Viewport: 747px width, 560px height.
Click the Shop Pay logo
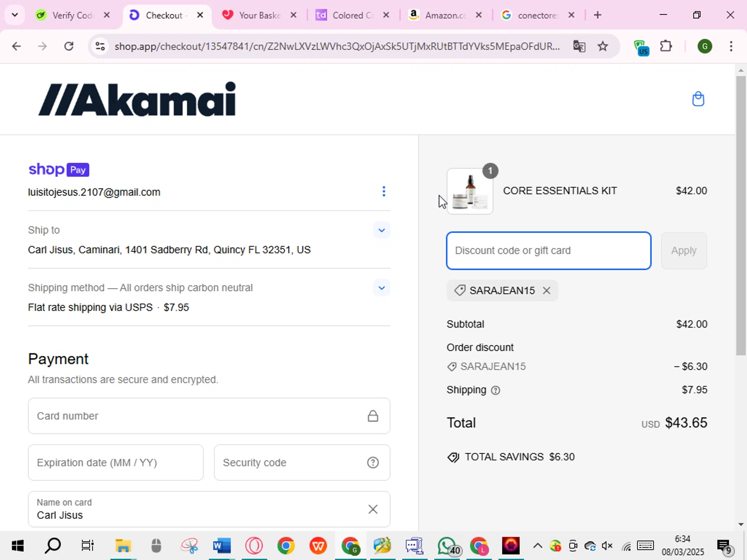pos(59,170)
